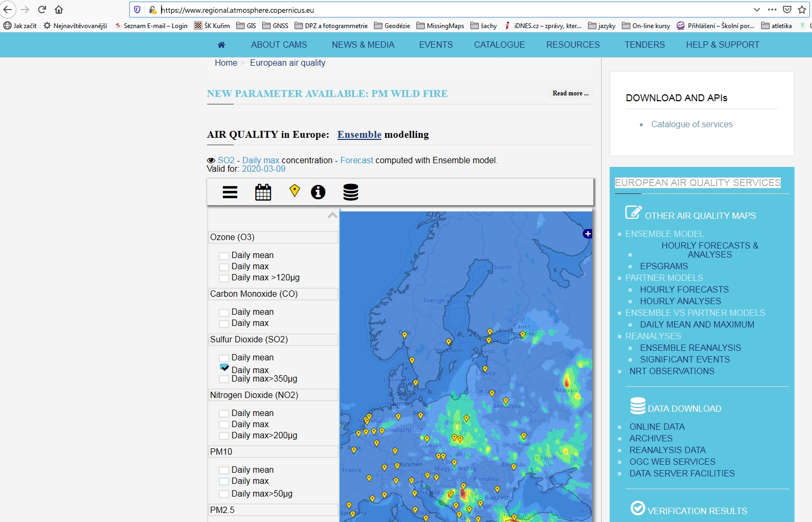Click the home icon in the navigation bar
This screenshot has width=812, height=522.
221,45
